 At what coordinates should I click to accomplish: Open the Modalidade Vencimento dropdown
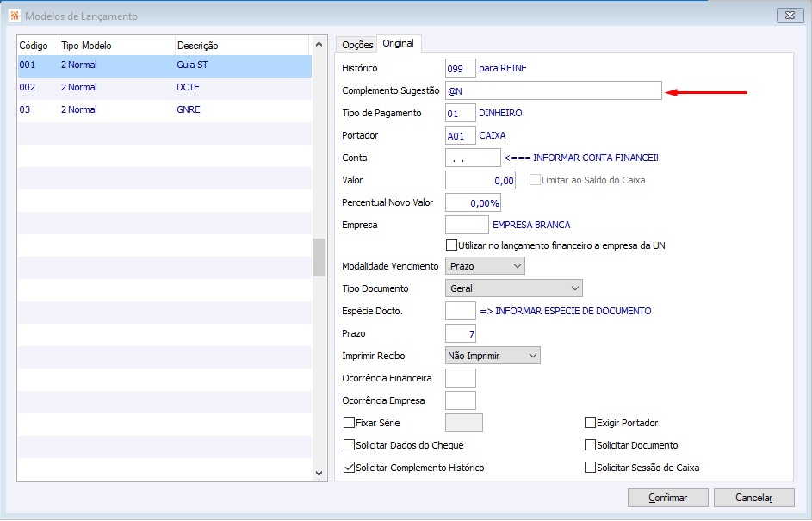click(485, 266)
